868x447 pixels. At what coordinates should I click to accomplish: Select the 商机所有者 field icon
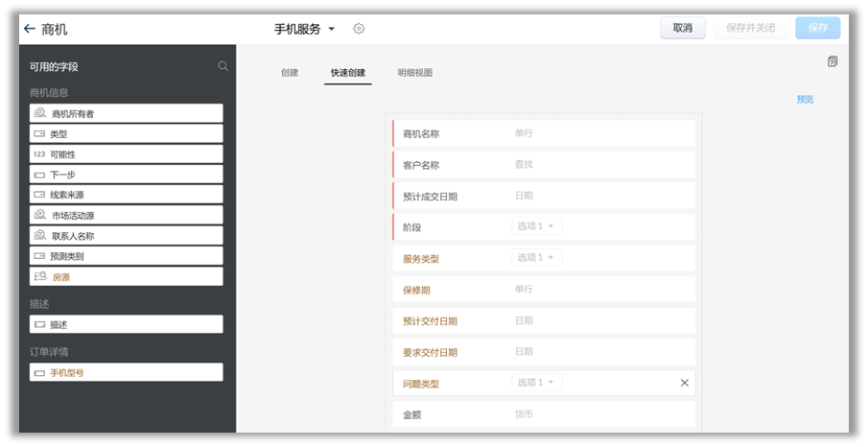pos(40,113)
